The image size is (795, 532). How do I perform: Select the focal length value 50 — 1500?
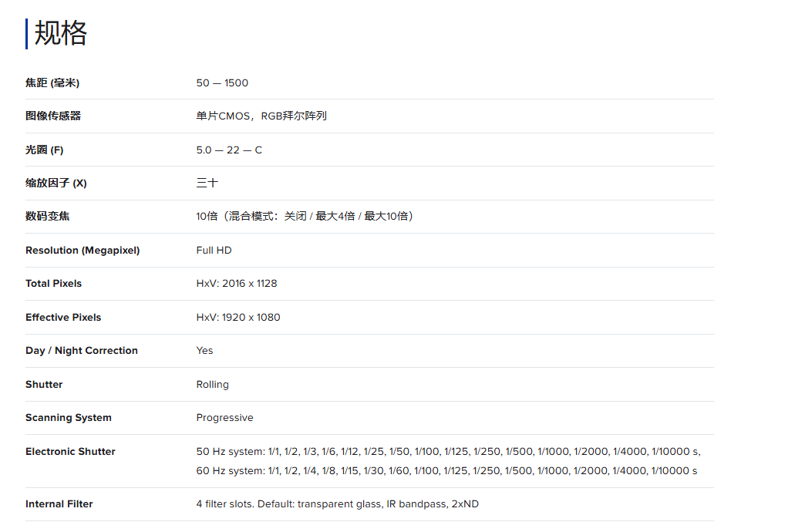pyautogui.click(x=222, y=82)
